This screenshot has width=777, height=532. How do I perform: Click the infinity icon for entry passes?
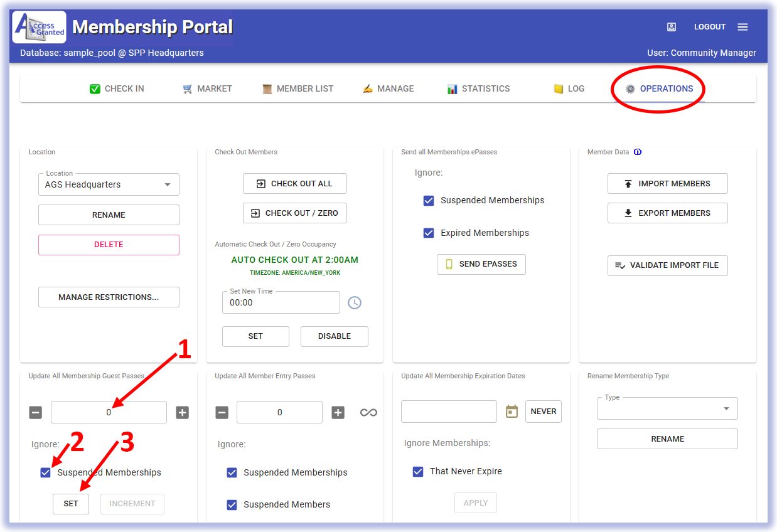[x=368, y=412]
